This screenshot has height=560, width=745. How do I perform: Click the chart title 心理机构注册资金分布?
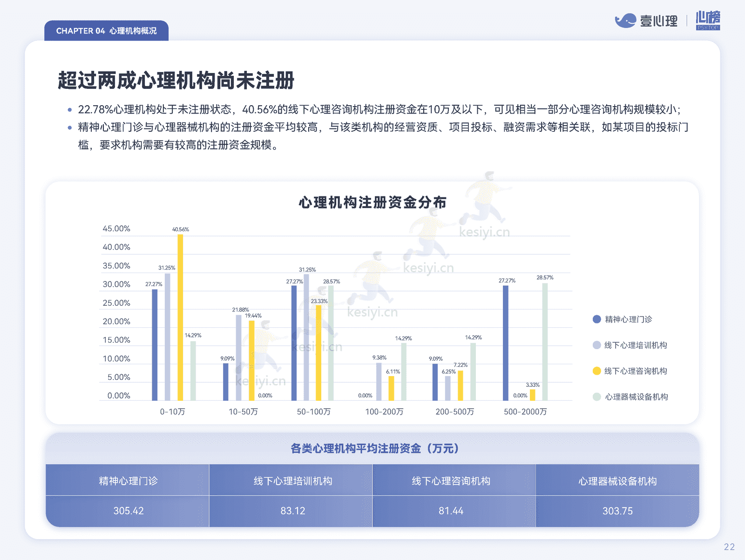pos(372,202)
